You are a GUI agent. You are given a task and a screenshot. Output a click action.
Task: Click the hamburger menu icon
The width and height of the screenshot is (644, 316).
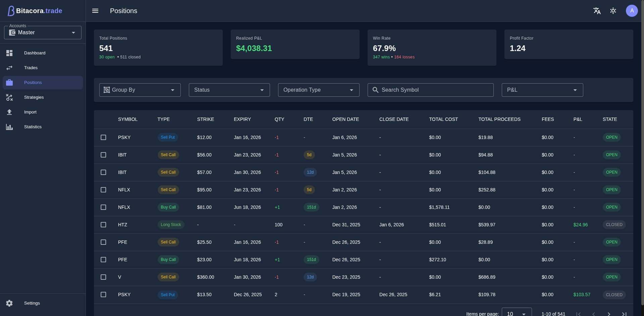[x=95, y=11]
